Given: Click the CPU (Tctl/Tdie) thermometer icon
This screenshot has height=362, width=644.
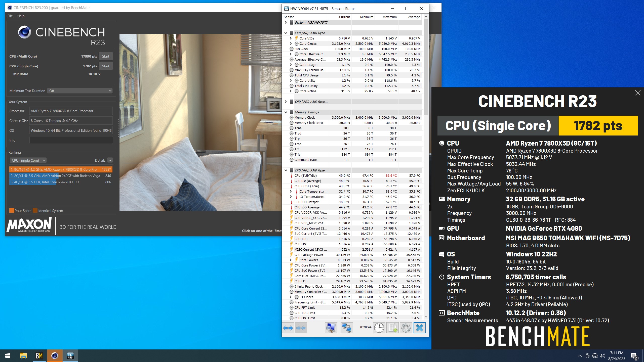Looking at the screenshot, I should pyautogui.click(x=291, y=175).
